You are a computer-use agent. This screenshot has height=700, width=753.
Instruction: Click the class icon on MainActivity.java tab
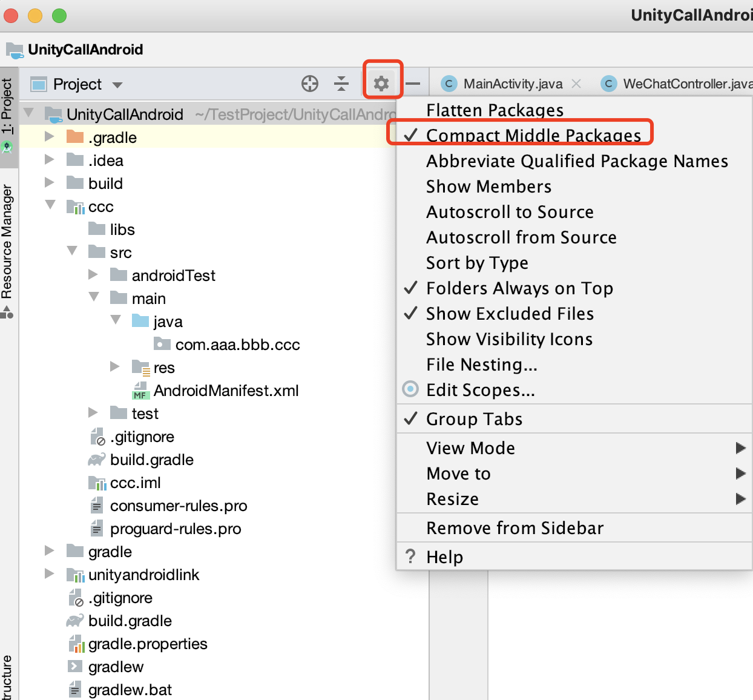point(449,84)
